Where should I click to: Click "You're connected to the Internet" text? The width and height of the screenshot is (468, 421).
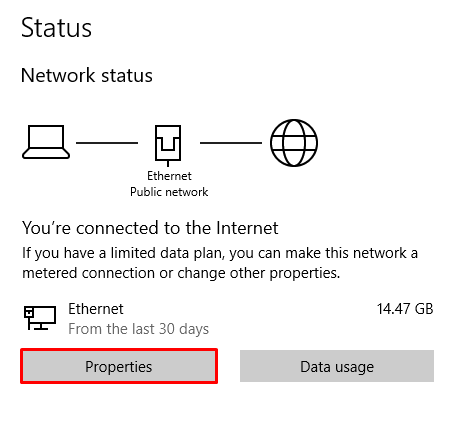click(150, 228)
